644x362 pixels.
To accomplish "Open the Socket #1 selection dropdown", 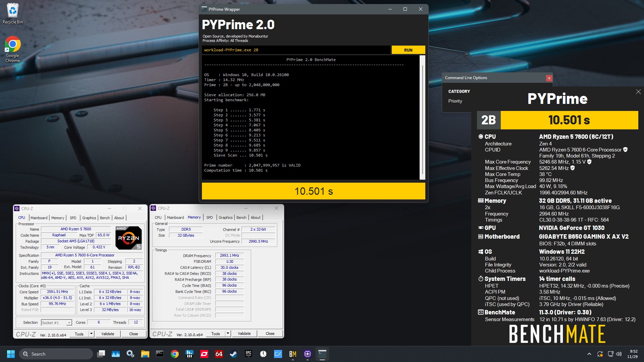I will point(56,322).
